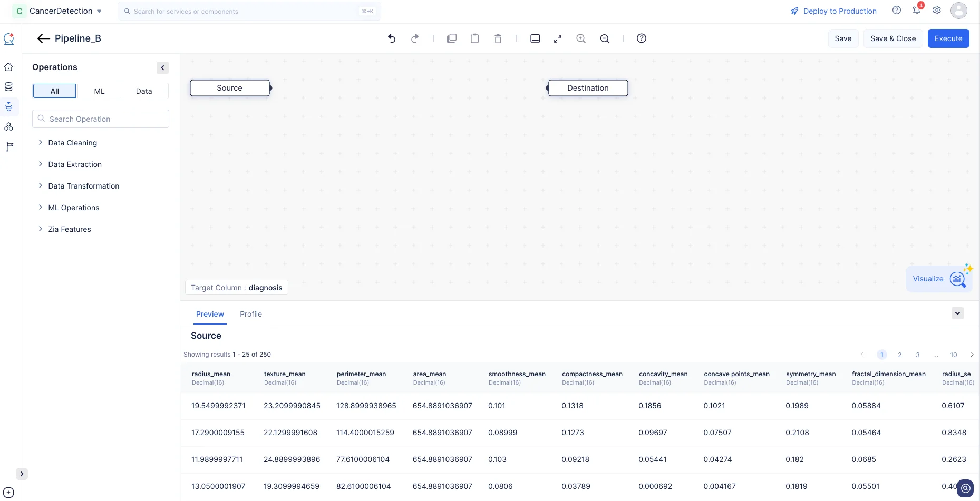This screenshot has width=980, height=501.
Task: Click the expand fullscreen arrows icon
Action: click(558, 38)
